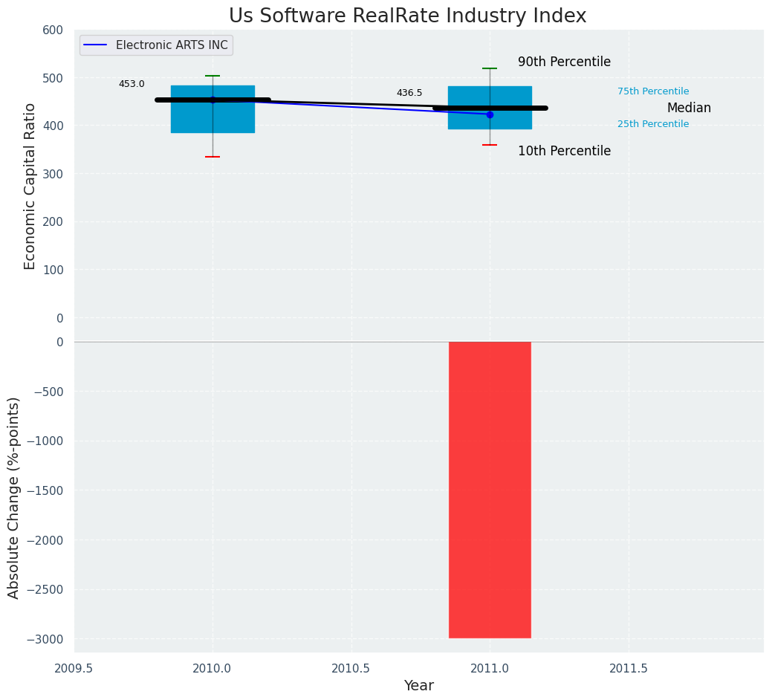Viewport: 772px width, 700px height.
Task: Click the 90th Percentile annotation
Action: coord(564,62)
